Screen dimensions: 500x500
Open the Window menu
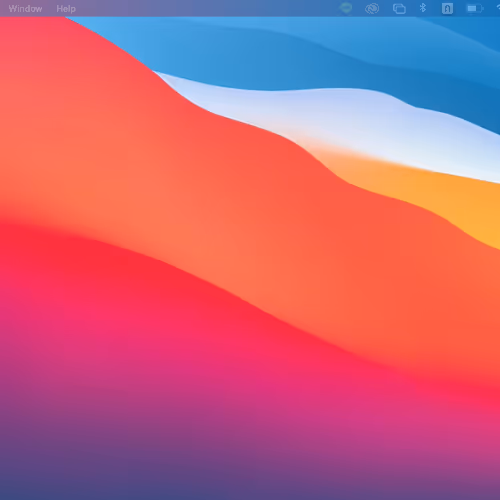click(x=25, y=8)
